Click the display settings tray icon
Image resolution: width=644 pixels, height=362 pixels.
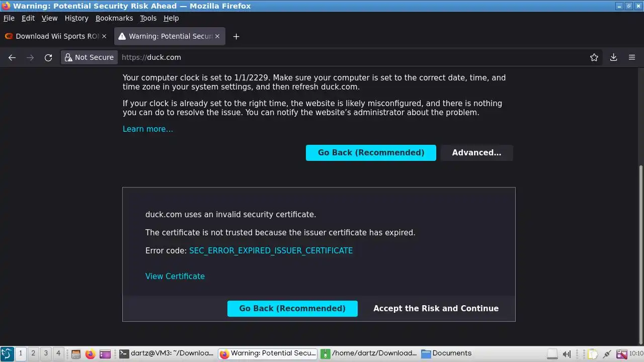[621, 354]
